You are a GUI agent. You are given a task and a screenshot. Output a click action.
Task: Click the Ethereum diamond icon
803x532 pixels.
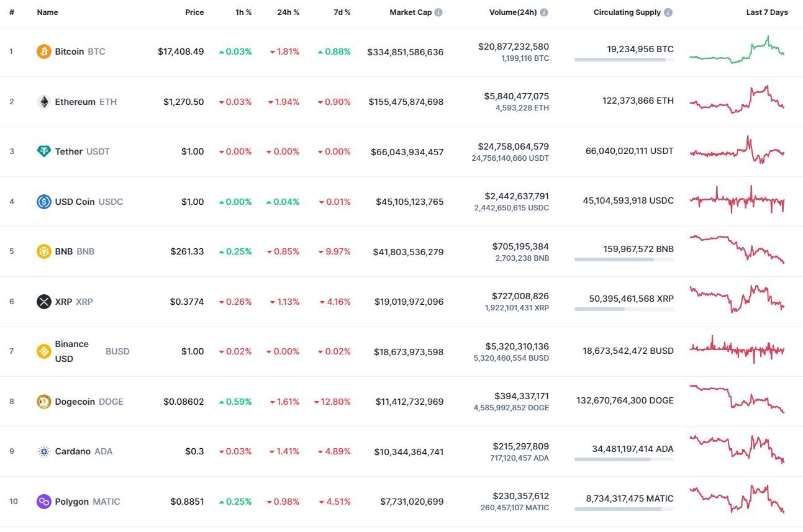43,102
